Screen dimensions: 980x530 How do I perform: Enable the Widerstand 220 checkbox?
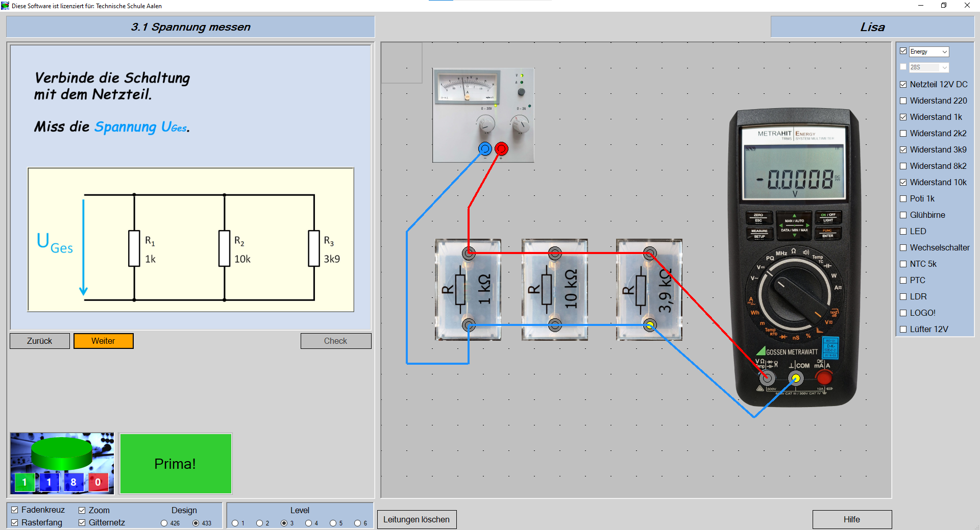click(903, 101)
